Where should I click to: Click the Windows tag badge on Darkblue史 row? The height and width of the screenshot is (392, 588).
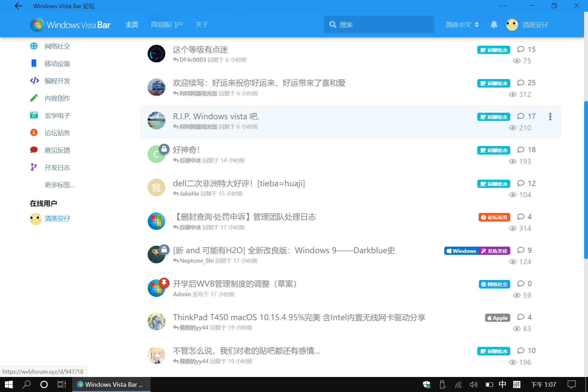(461, 251)
